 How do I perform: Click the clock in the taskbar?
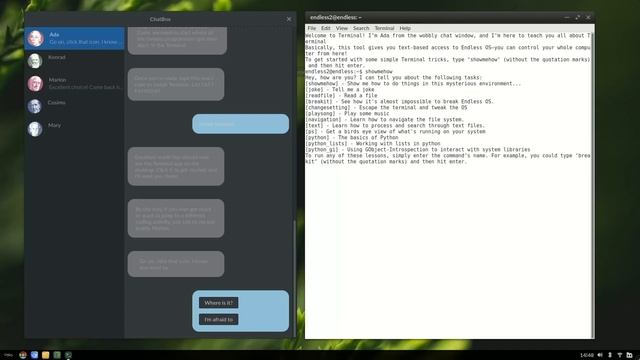[587, 355]
